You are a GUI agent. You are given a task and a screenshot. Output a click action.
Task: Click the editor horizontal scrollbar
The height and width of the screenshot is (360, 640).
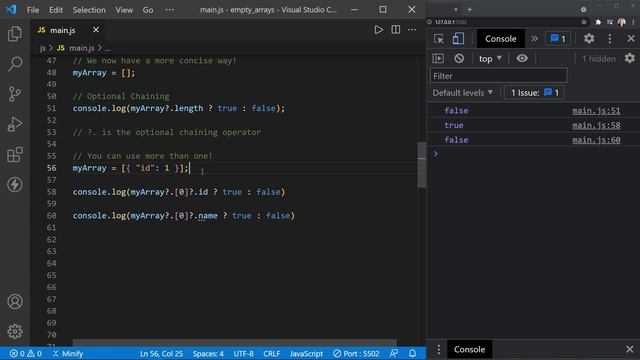(x=234, y=342)
